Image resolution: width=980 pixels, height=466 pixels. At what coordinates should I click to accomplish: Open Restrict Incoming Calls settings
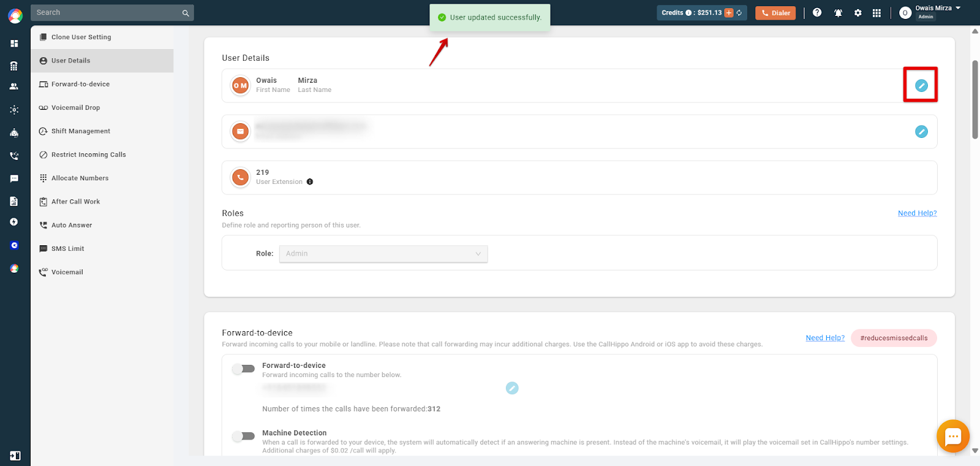[102, 155]
